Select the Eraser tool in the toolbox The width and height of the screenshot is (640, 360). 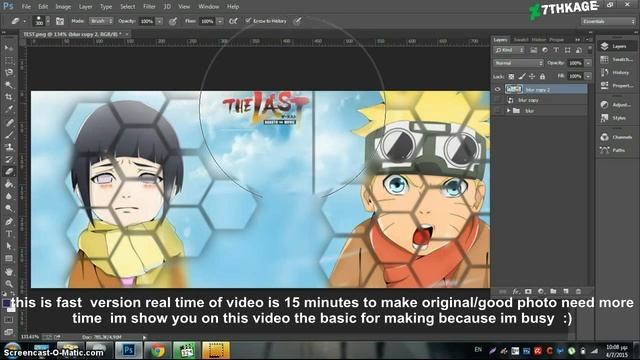click(x=9, y=172)
